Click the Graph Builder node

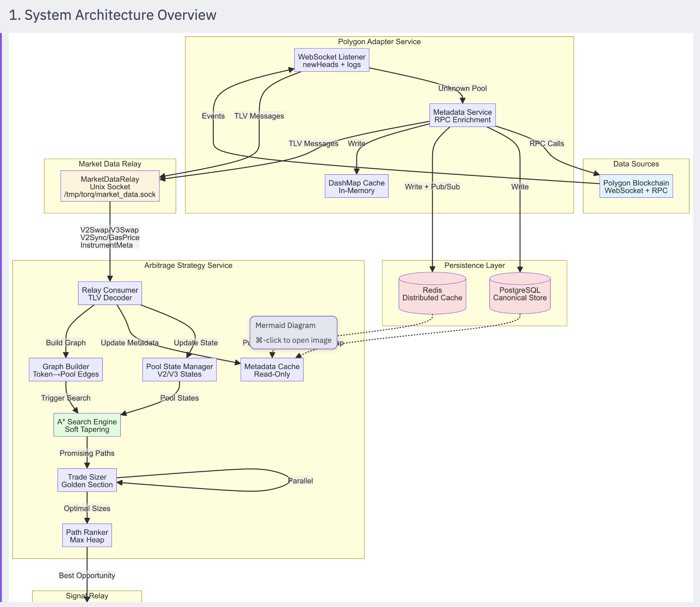point(66,370)
